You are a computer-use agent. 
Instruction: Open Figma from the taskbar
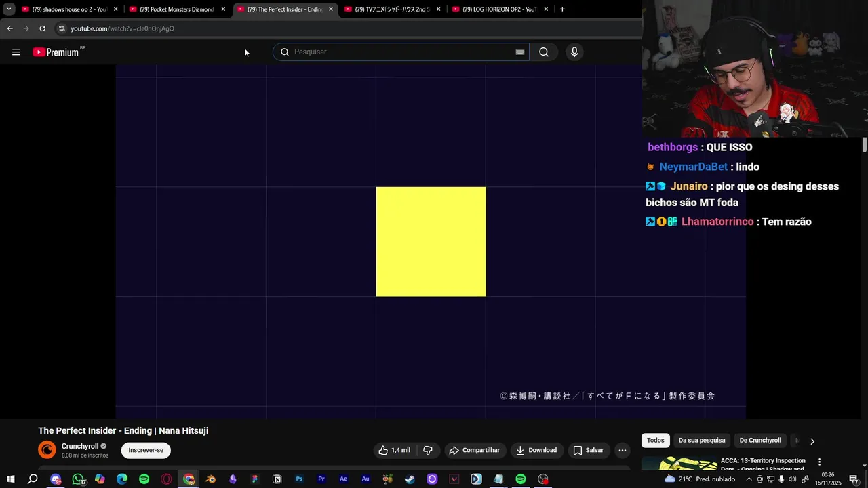[255, 479]
